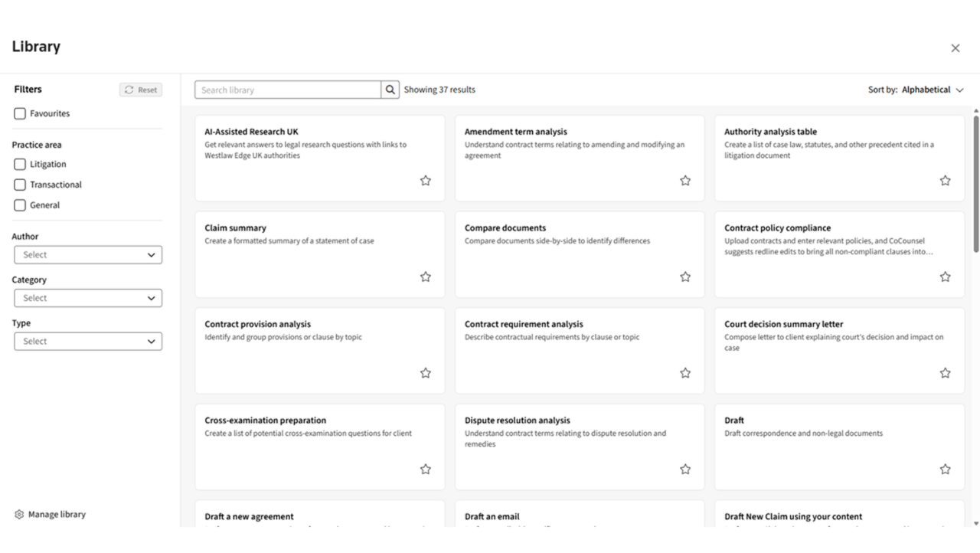Enable the Litigation practice area checkbox
Viewport: 980px width, 553px height.
(20, 164)
